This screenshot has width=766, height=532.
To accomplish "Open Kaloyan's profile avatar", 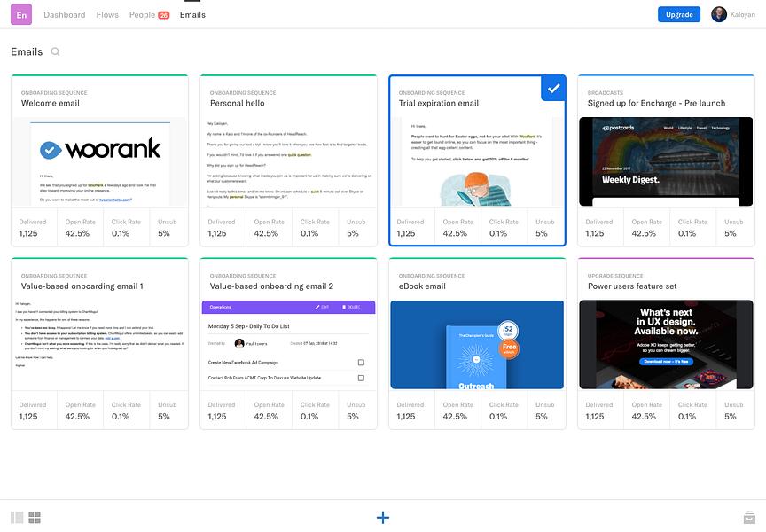I will (719, 15).
